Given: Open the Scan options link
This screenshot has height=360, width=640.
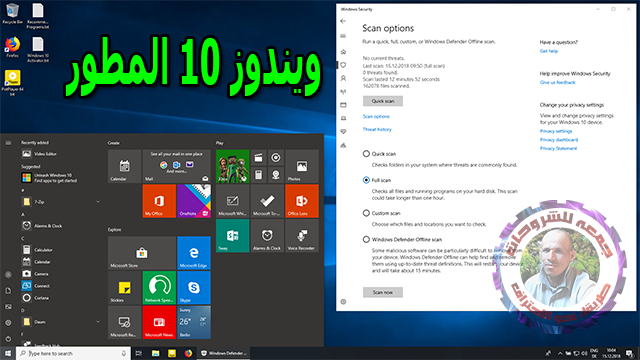Looking at the screenshot, I should tap(376, 116).
